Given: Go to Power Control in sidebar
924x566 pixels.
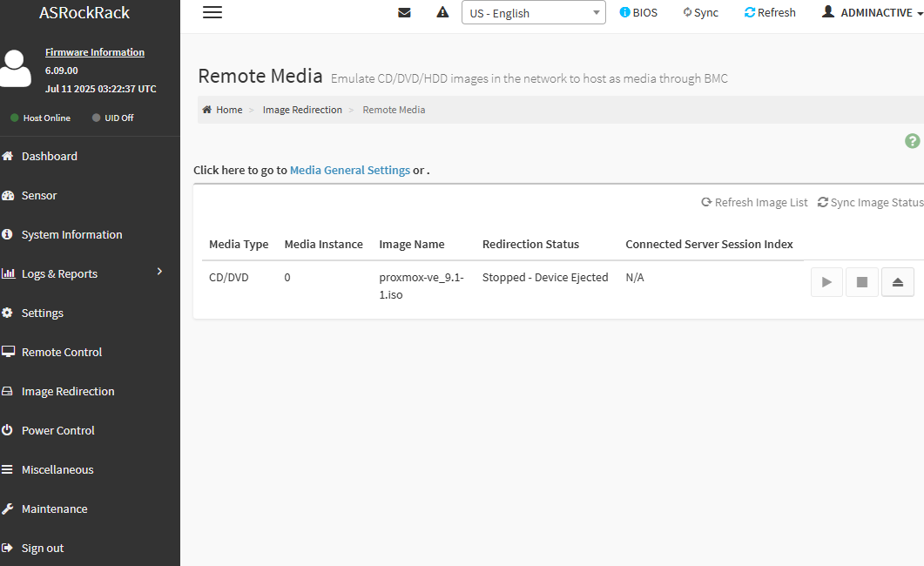Looking at the screenshot, I should pos(57,430).
